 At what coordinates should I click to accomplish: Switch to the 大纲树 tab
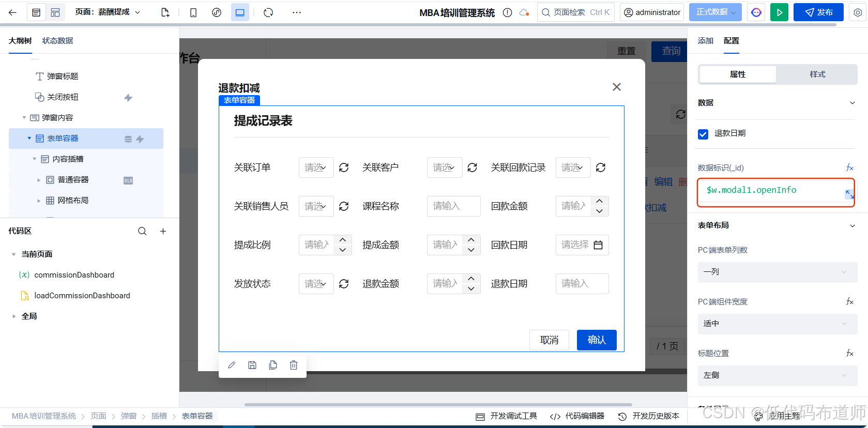coord(20,41)
